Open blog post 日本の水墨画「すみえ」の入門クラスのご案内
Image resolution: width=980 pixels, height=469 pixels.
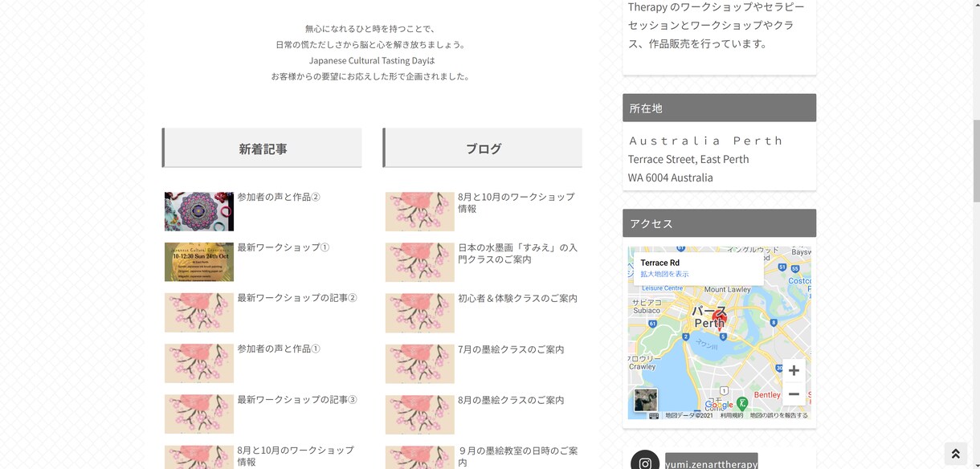click(x=518, y=253)
